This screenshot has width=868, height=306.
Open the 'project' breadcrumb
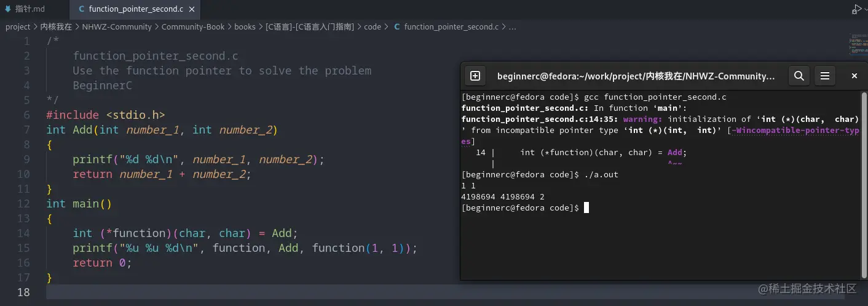click(x=18, y=26)
